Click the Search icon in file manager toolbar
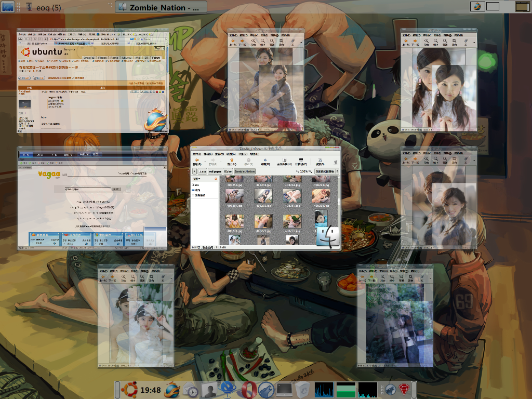Image resolution: width=532 pixels, height=399 pixels. tap(320, 161)
